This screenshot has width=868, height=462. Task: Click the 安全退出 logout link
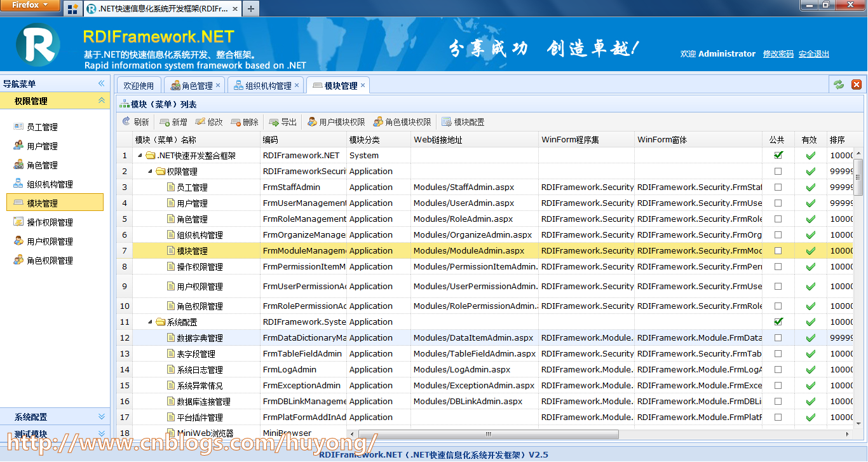(814, 54)
